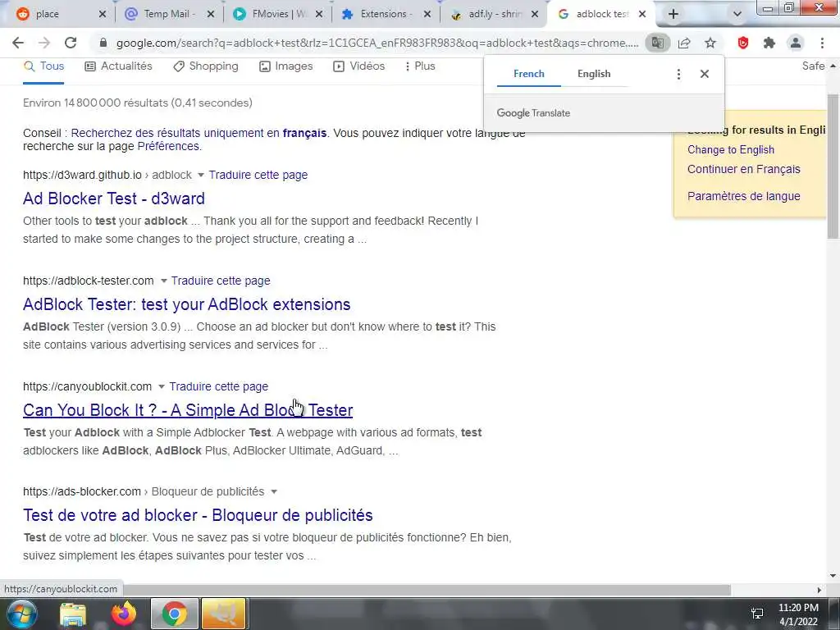Viewport: 840px width, 630px height.
Task: Open the Google Translate icon in address bar
Action: point(657,43)
